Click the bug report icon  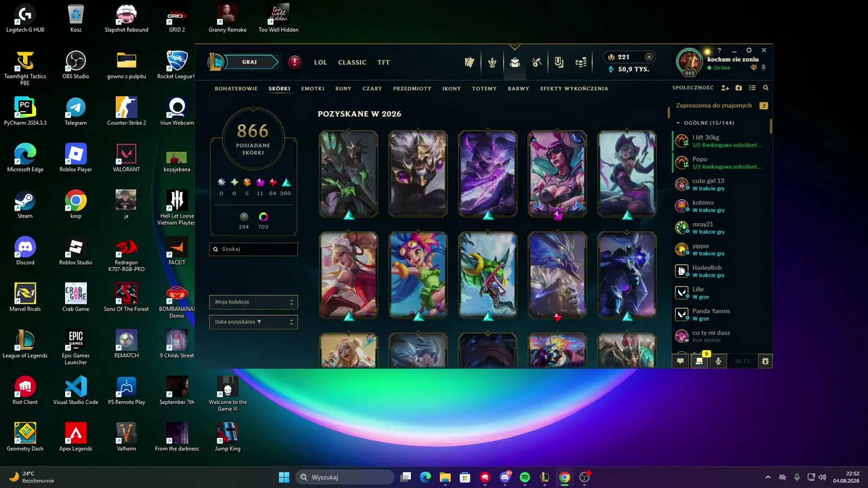[766, 361]
